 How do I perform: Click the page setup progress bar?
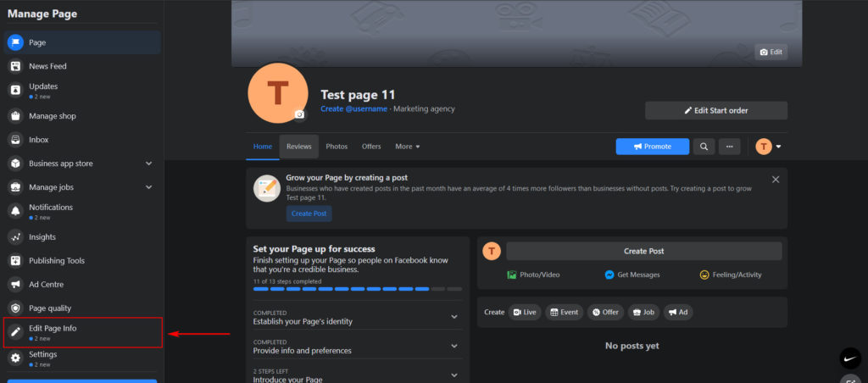357,289
